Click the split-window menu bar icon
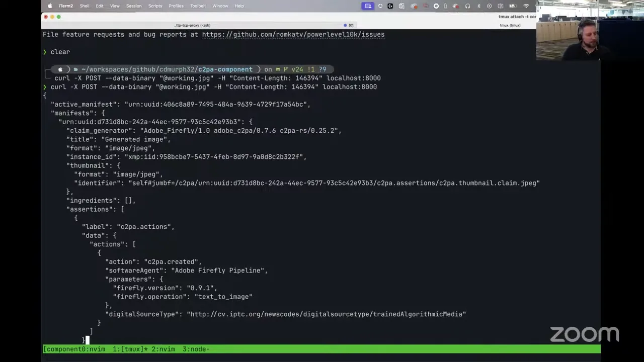This screenshot has width=644, height=362. click(x=501, y=6)
